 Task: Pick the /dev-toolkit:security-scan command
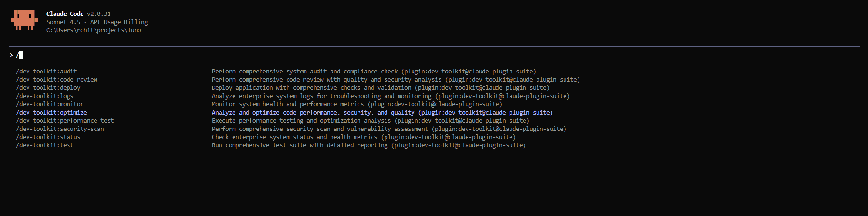click(60, 129)
